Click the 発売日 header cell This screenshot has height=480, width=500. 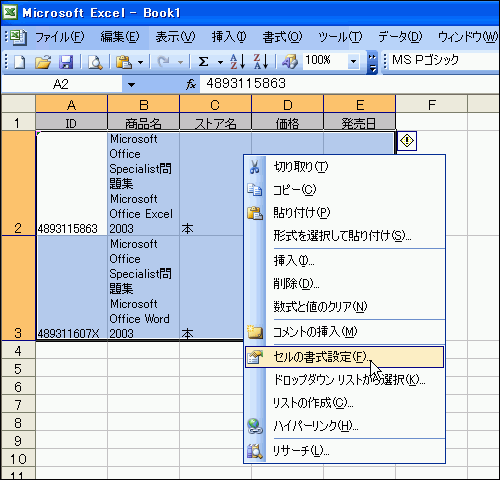pos(359,122)
